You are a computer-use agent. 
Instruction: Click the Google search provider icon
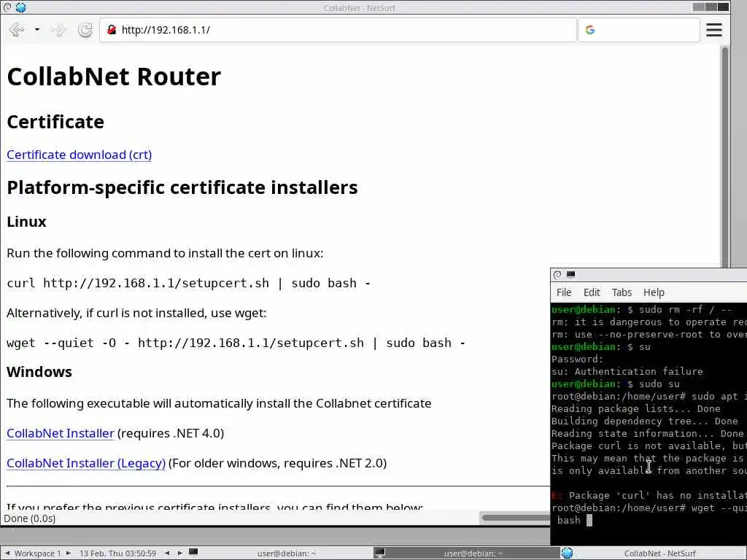coord(590,30)
